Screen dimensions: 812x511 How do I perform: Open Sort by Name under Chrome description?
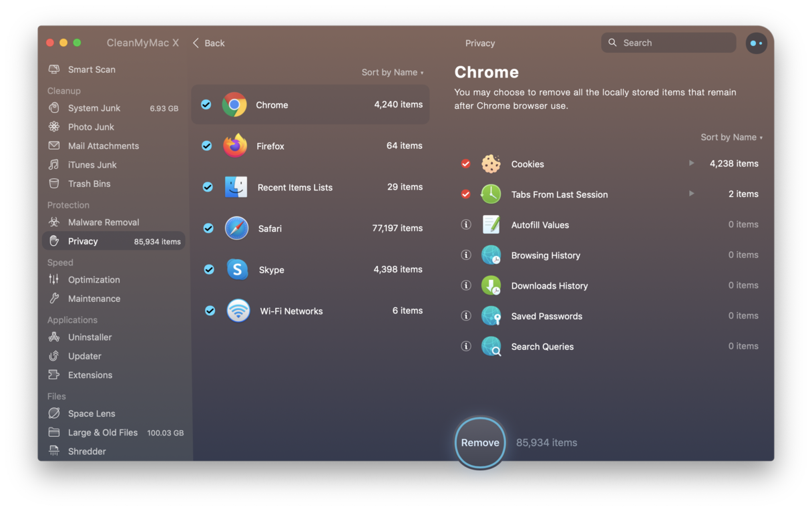click(731, 137)
